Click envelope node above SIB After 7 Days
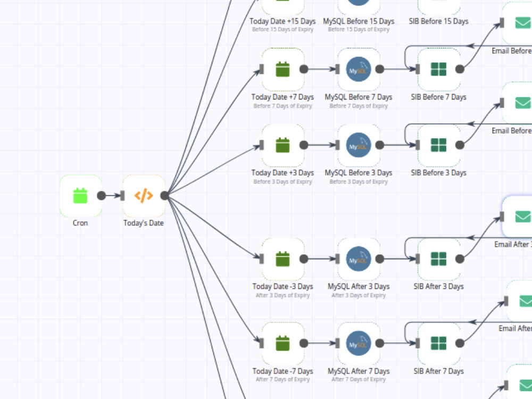 point(520,301)
